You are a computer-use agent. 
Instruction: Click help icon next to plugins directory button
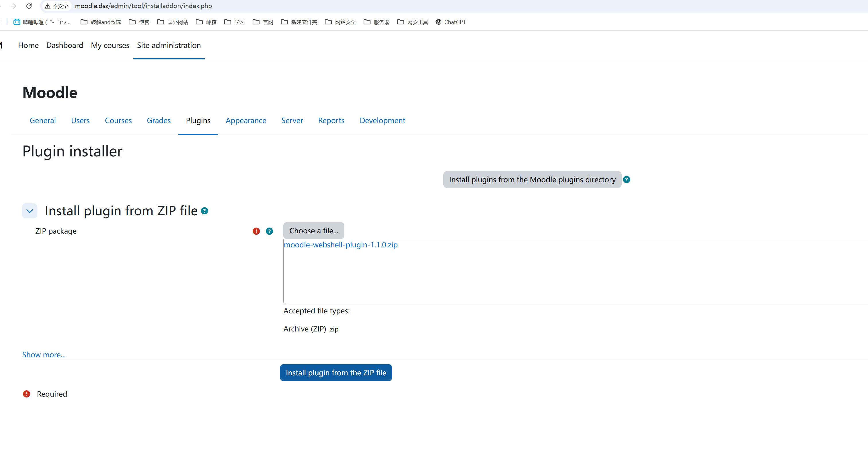626,179
